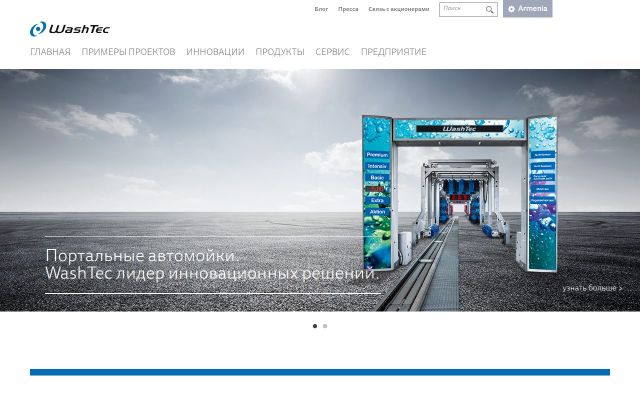The width and height of the screenshot is (640, 400).
Task: Click the gear icon beside Armenia
Action: pyautogui.click(x=511, y=9)
